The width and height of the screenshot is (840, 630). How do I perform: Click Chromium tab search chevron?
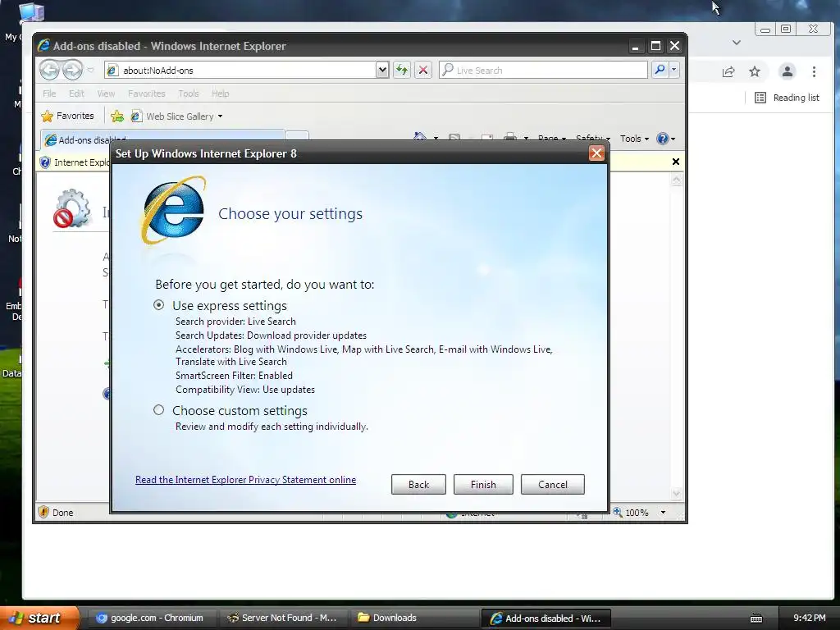(x=737, y=43)
